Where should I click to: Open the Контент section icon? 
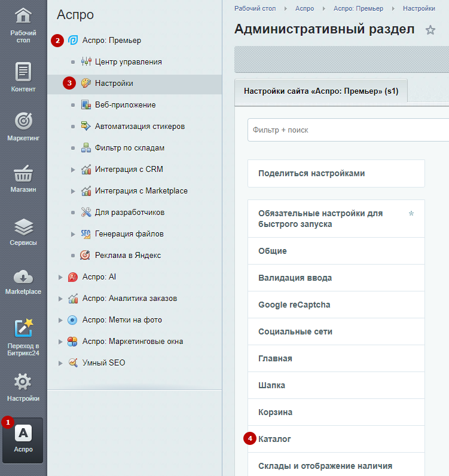(x=23, y=72)
